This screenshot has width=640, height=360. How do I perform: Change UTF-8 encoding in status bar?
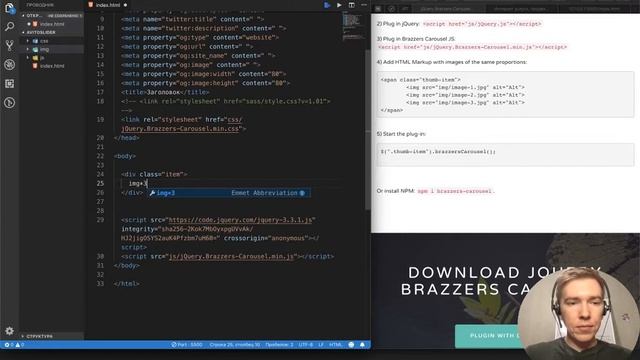306,345
